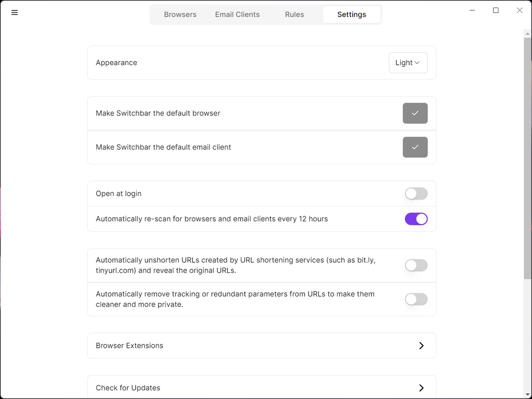Click the Browser Extensions label

pyautogui.click(x=129, y=346)
